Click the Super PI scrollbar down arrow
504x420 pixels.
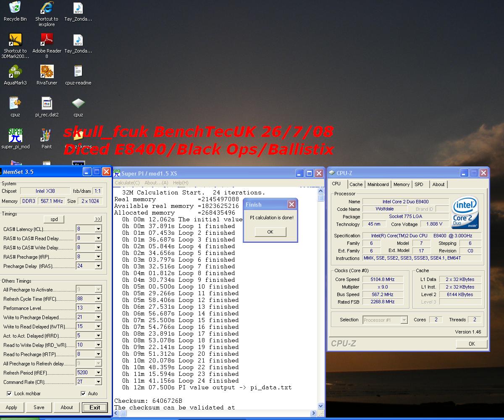(321, 406)
